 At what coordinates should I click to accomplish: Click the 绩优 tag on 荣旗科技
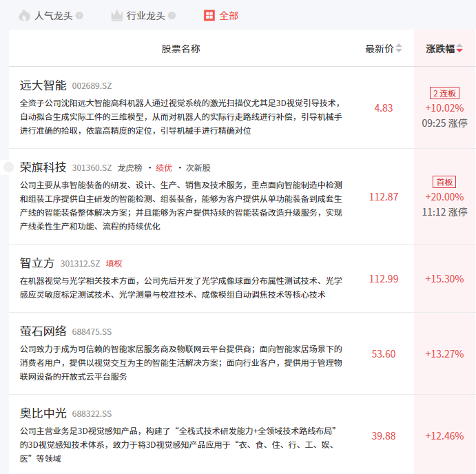[164, 168]
